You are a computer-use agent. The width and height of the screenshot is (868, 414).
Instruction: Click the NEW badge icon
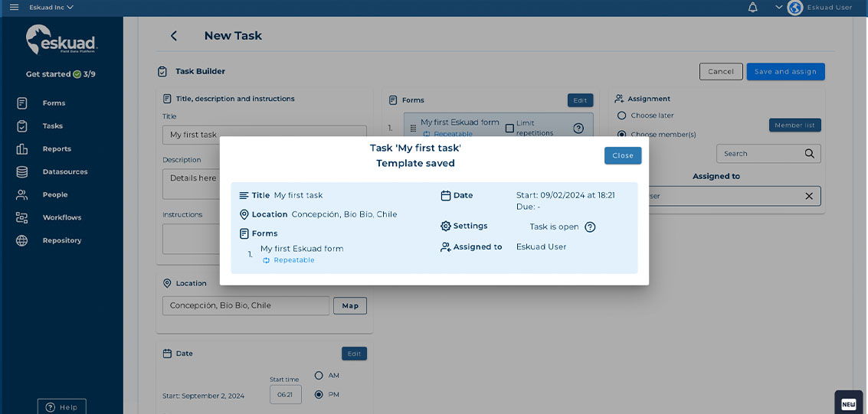(x=848, y=403)
